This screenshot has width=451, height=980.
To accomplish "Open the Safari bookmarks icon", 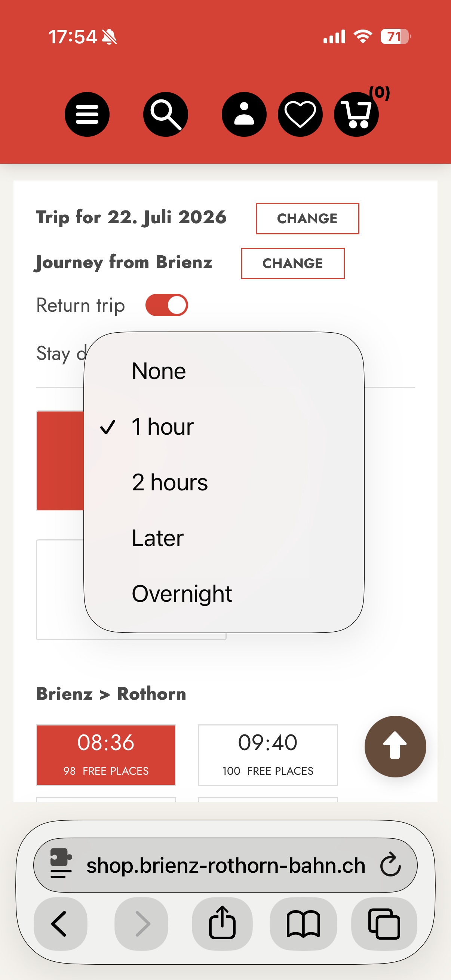I will 303,923.
